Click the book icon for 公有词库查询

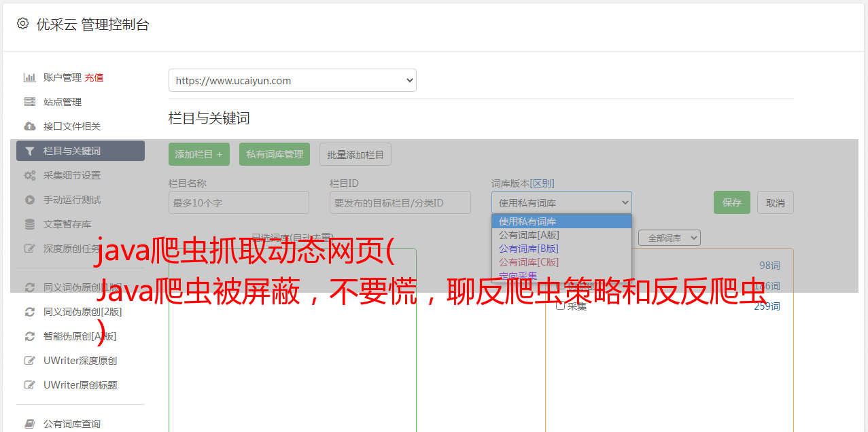click(29, 424)
